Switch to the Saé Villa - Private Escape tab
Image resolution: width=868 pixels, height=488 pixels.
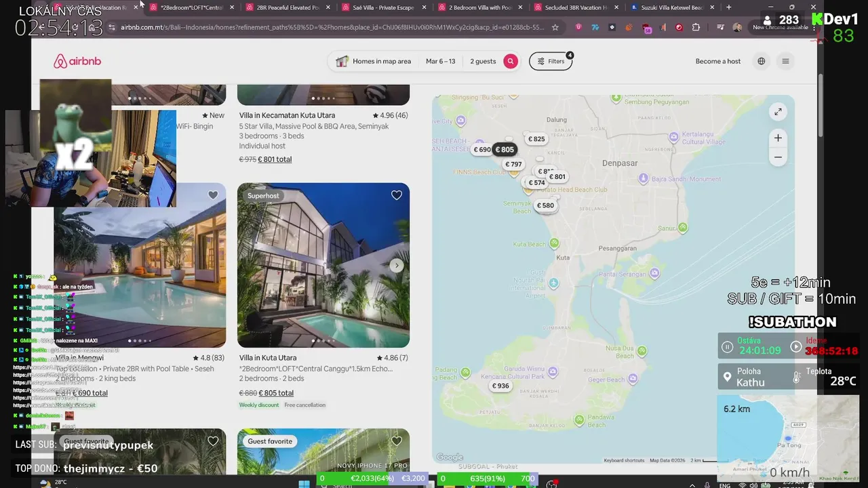[383, 7]
